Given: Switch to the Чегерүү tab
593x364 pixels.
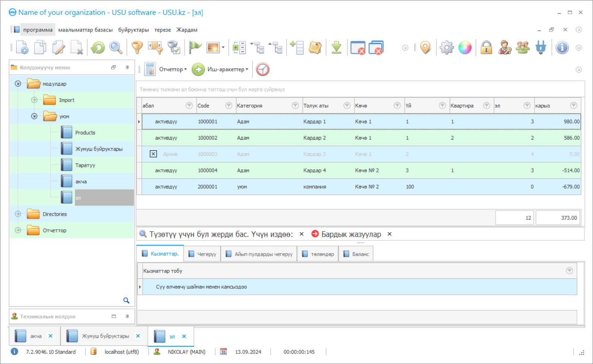Looking at the screenshot, I should click(203, 254).
